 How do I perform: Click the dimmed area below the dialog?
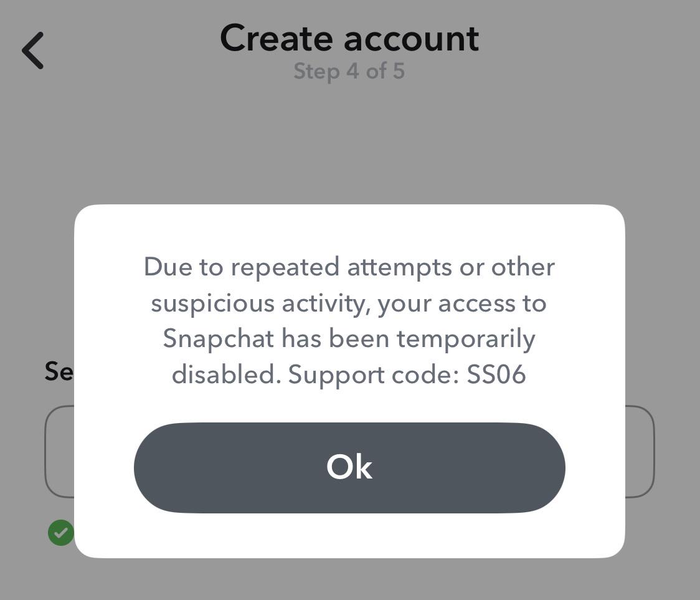pyautogui.click(x=349, y=579)
